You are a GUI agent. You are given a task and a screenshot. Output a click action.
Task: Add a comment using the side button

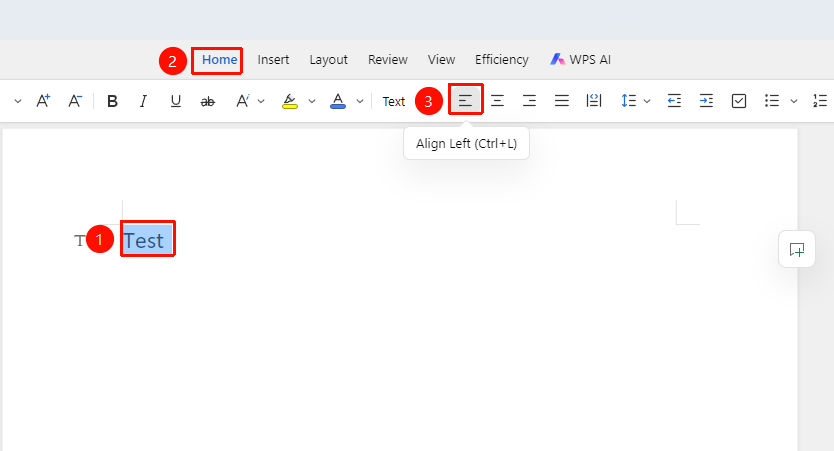click(x=797, y=249)
